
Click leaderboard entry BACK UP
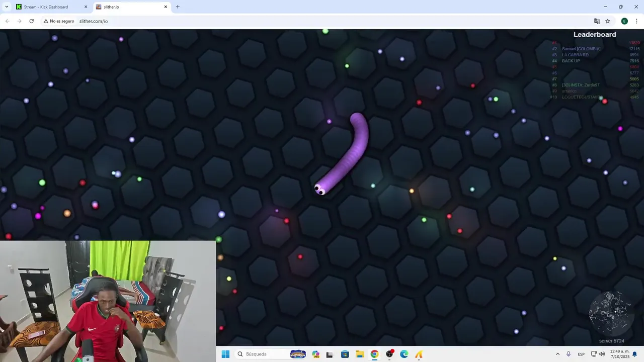pos(571,61)
